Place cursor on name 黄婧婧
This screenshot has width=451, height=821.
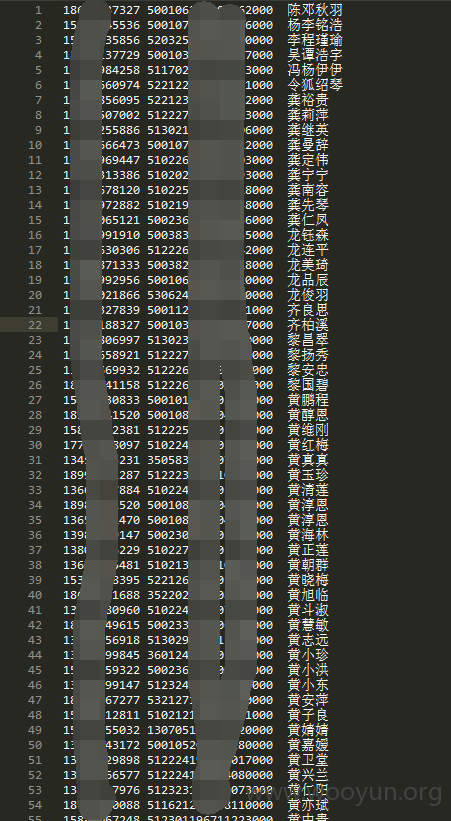click(x=308, y=730)
